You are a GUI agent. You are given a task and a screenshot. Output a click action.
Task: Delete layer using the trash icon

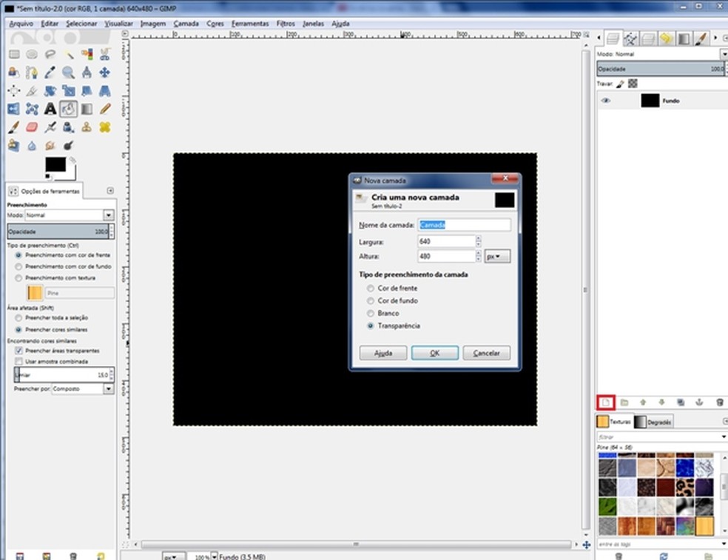coord(719,402)
